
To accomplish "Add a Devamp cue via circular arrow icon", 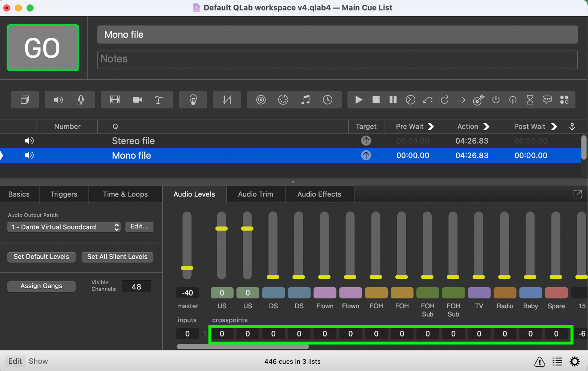I will 445,100.
